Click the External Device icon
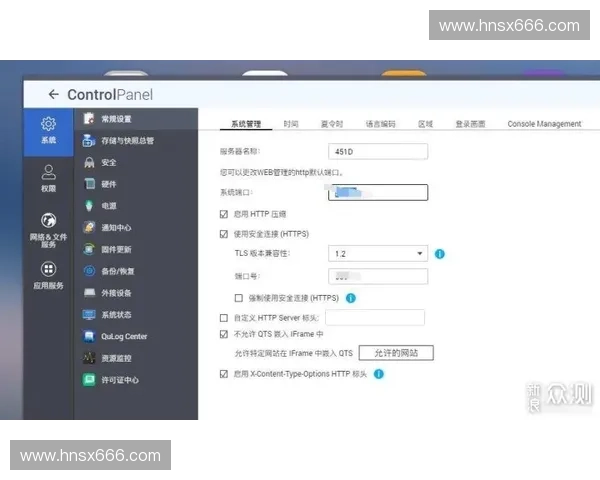600x480 pixels. click(89, 293)
